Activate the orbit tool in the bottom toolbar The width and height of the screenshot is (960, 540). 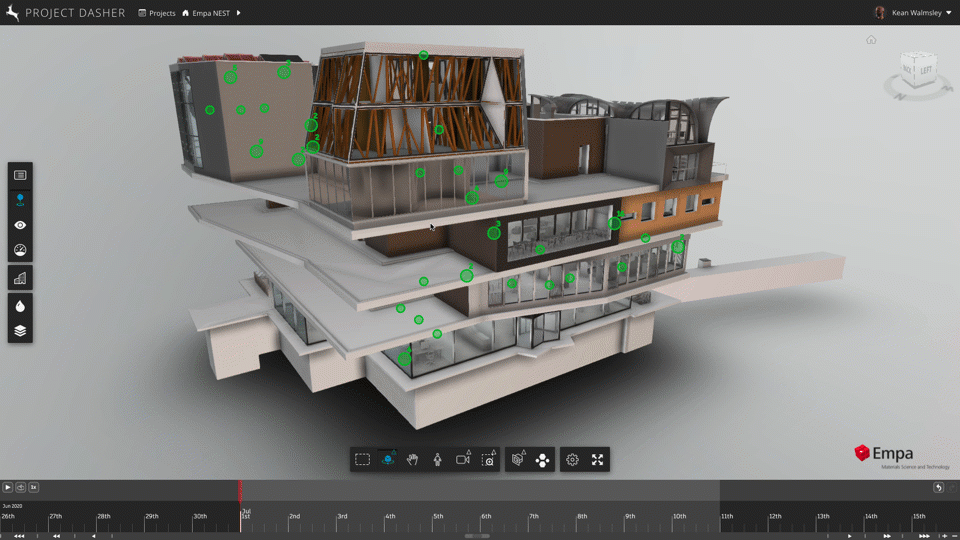click(x=388, y=460)
